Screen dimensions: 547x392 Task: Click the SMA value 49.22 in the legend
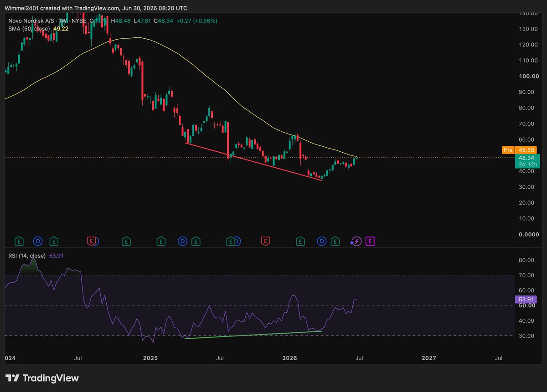click(x=60, y=29)
